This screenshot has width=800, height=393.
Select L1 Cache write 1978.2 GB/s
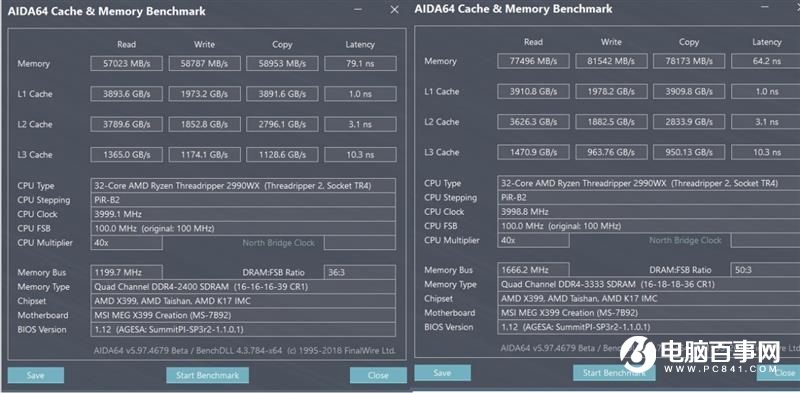pos(611,91)
